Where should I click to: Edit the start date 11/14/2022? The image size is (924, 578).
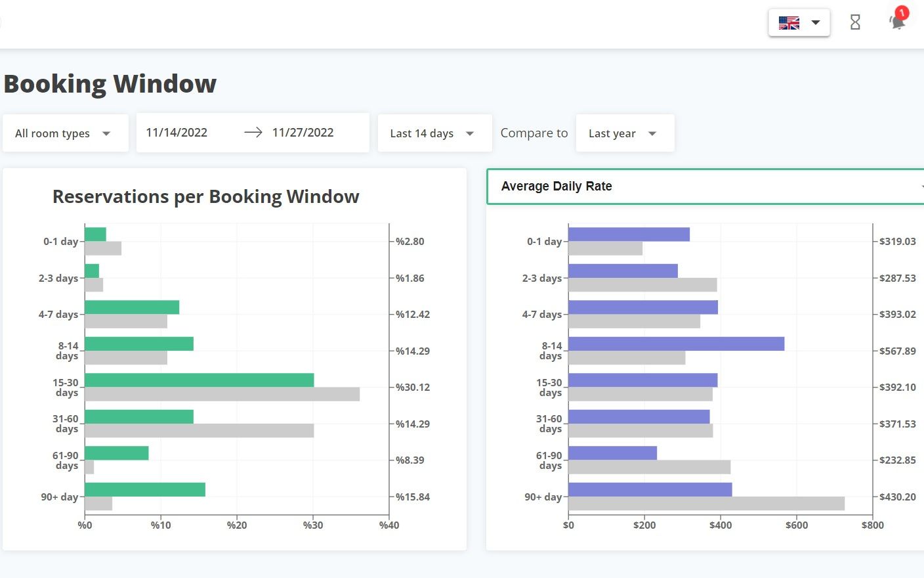[x=177, y=133]
